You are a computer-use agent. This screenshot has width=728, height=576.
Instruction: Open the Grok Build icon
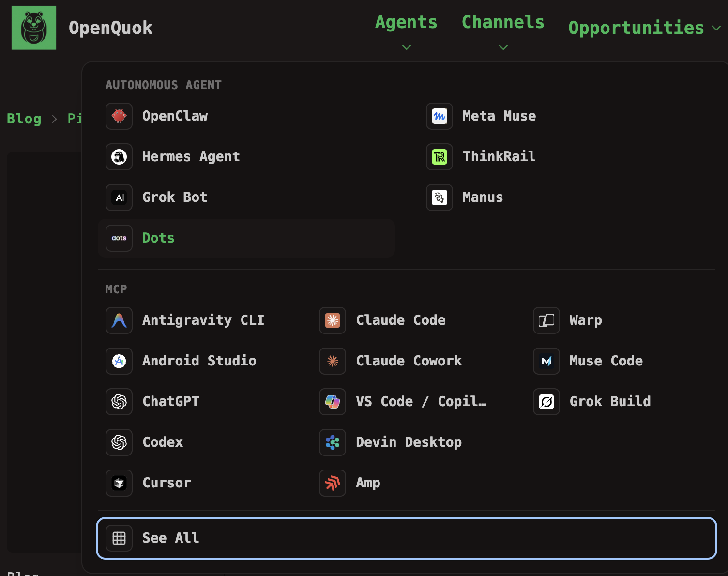tap(546, 402)
